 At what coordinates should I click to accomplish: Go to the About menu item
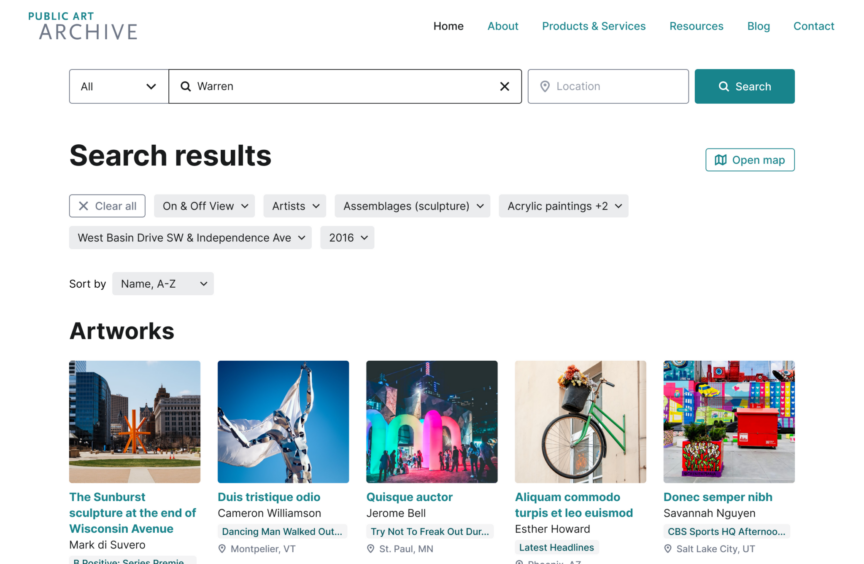point(503,26)
